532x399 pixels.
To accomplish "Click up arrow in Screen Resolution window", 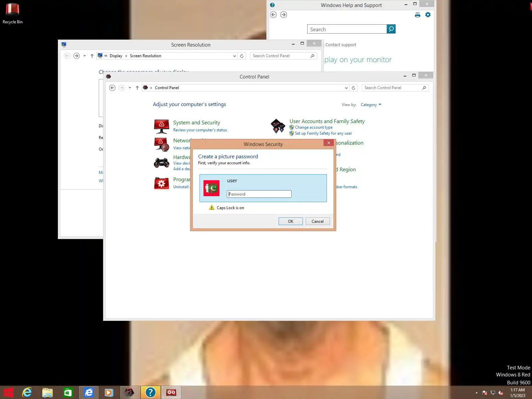I will pyautogui.click(x=92, y=56).
